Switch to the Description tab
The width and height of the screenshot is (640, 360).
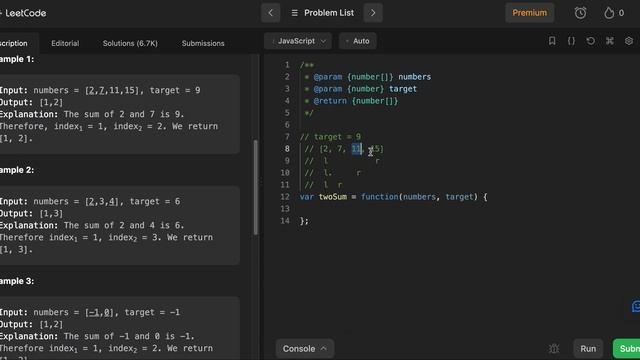[14, 43]
